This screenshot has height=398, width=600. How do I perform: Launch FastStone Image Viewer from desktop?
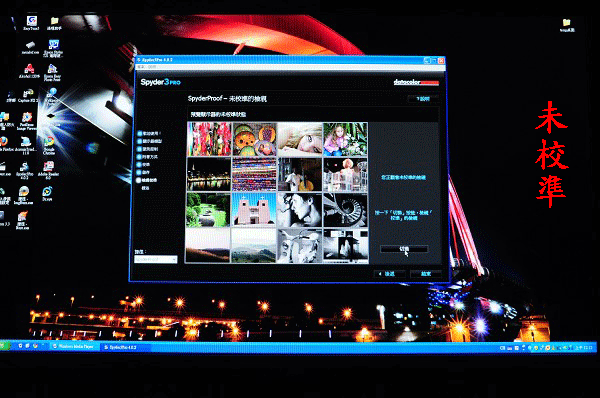[x=27, y=121]
